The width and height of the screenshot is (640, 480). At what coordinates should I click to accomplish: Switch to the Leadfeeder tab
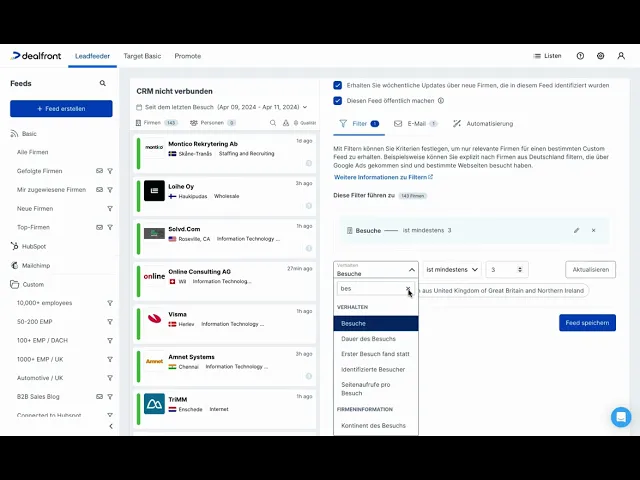point(92,56)
